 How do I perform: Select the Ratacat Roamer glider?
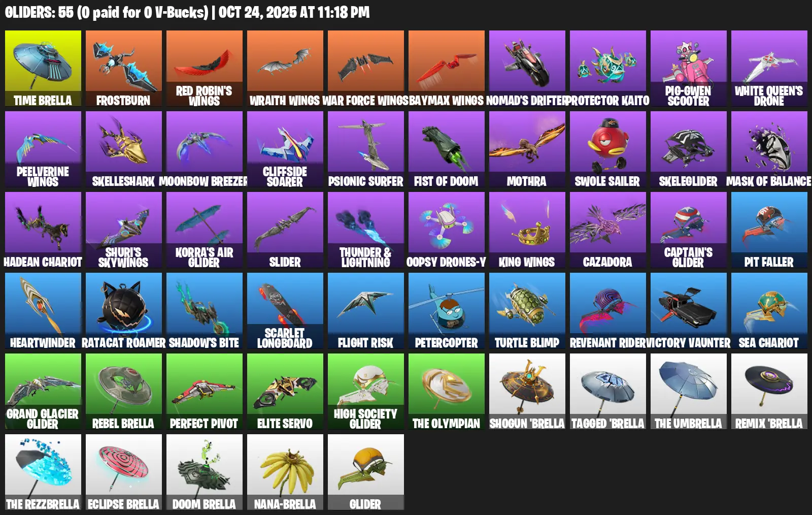pyautogui.click(x=124, y=310)
